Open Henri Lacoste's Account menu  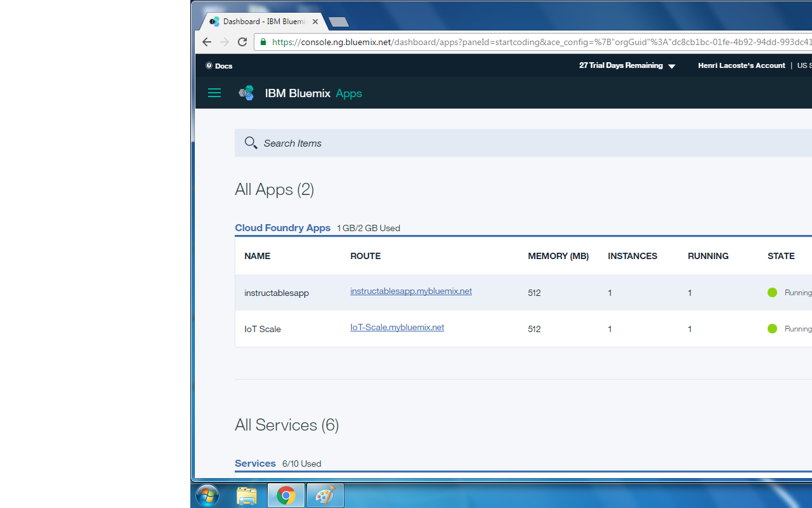742,65
